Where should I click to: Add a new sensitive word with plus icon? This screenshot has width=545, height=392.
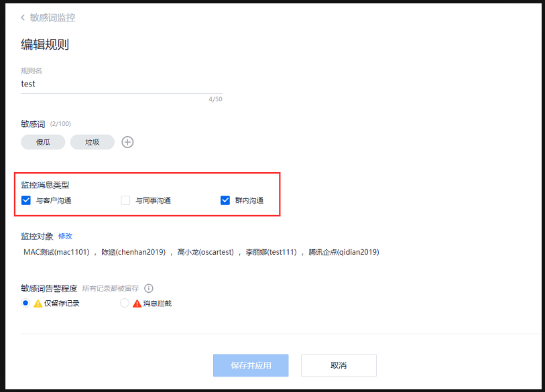(127, 142)
